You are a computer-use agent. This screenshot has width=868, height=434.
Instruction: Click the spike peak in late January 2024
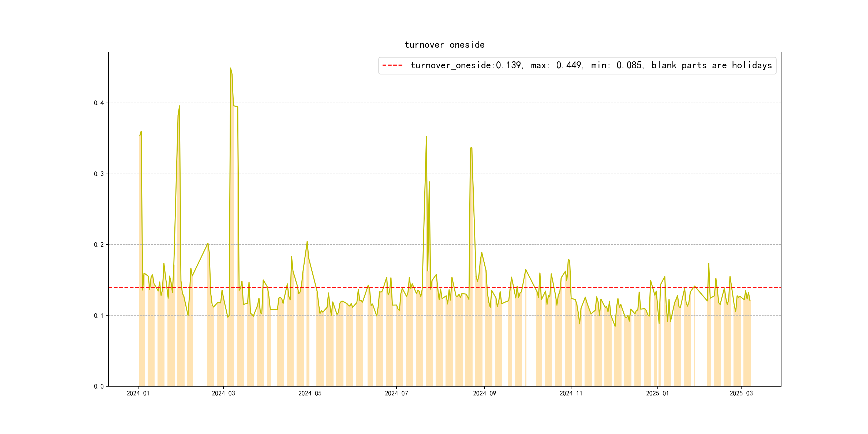pos(179,106)
